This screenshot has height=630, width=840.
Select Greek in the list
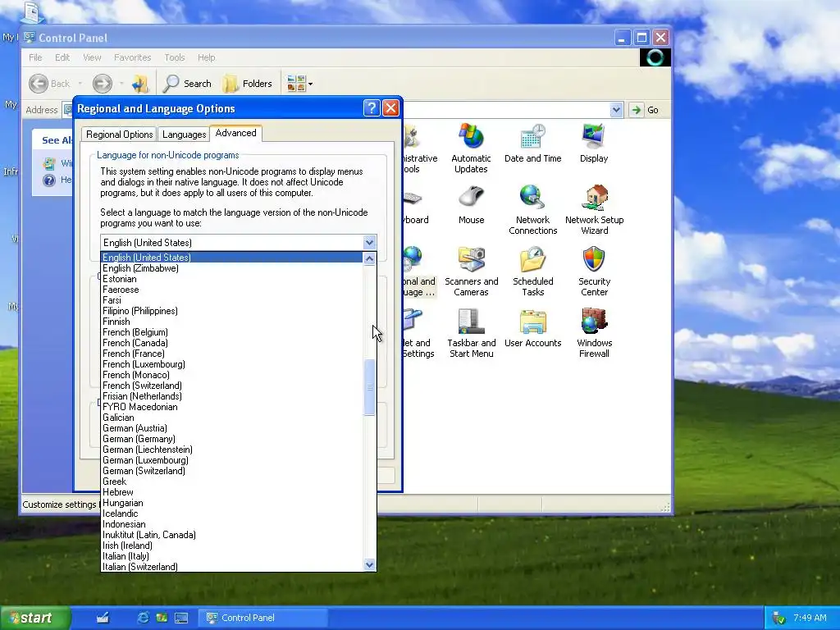232,482
